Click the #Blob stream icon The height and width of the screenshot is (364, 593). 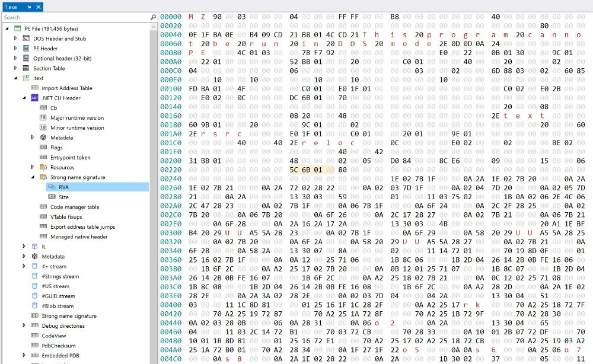(x=35, y=306)
